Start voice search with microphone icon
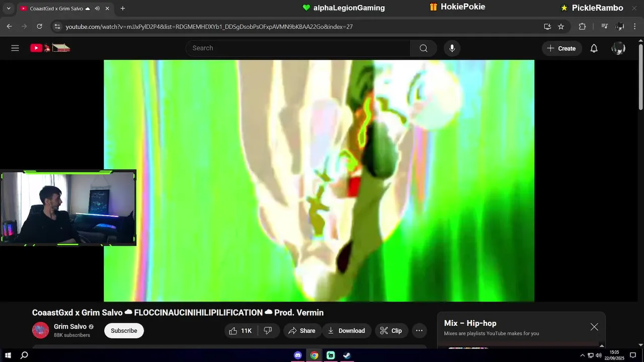This screenshot has width=644, height=362. (452, 48)
